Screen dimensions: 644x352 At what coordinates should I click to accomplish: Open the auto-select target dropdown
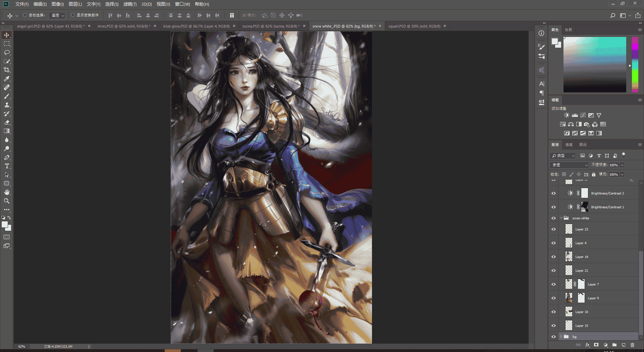[x=57, y=15]
